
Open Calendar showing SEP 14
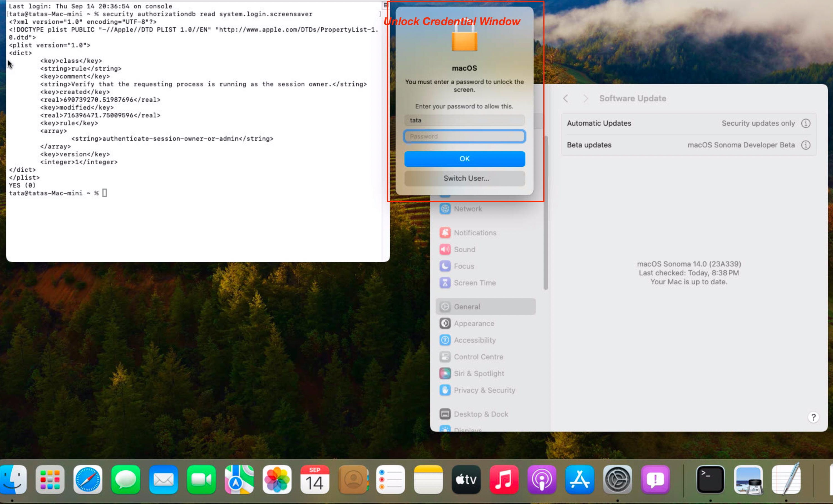pos(315,479)
